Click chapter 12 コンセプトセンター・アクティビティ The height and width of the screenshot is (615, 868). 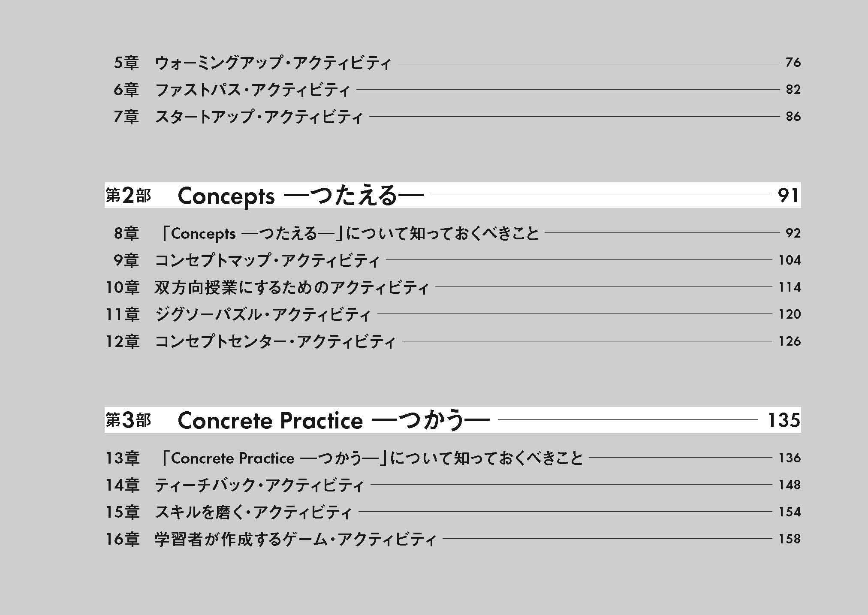click(275, 342)
